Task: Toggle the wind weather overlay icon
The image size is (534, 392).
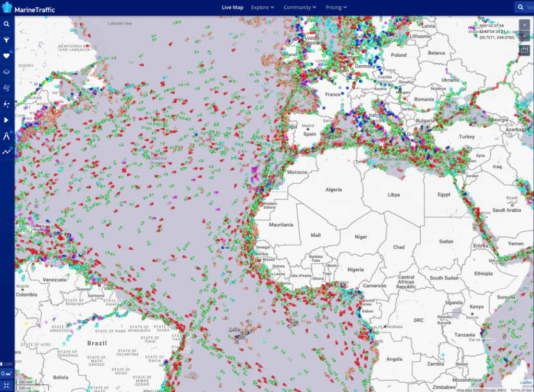Action: pyautogui.click(x=7, y=88)
